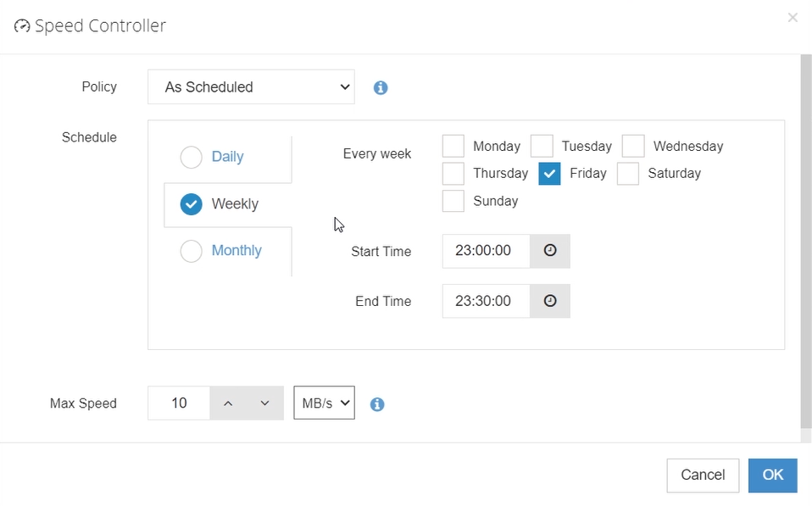Screen dimensions: 812x506
Task: Close the Speed Controller dialog
Action: click(x=793, y=18)
